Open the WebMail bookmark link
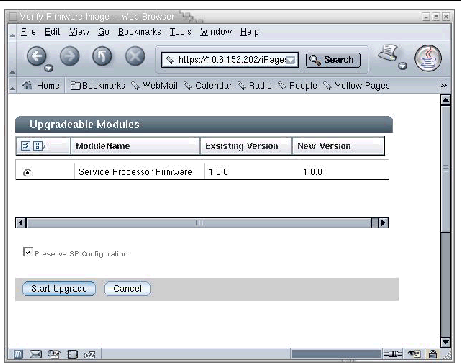Screen dimensions: 461x364 coord(154,86)
